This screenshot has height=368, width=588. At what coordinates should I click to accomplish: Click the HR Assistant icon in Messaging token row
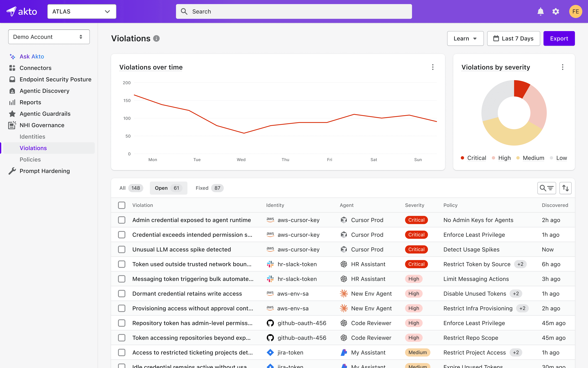344,279
